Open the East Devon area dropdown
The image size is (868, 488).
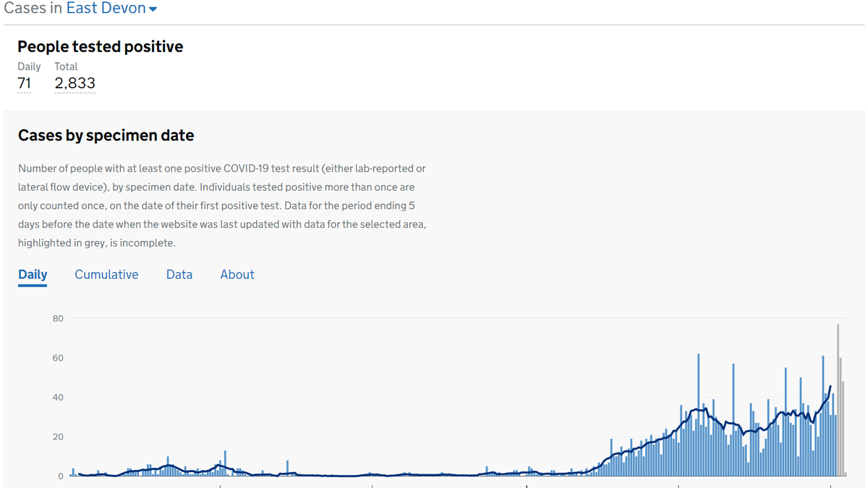[x=111, y=9]
